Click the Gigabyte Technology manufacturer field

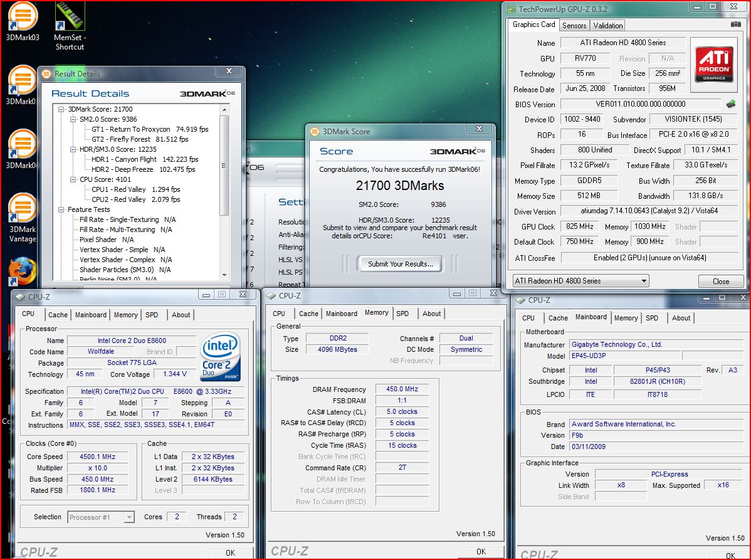pyautogui.click(x=656, y=344)
